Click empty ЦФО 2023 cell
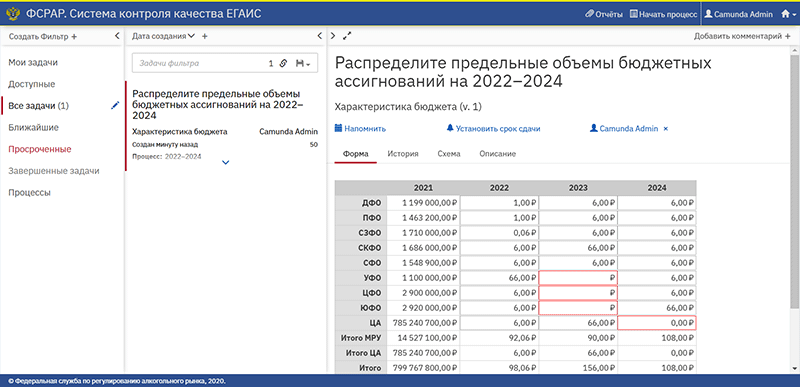 click(x=578, y=293)
